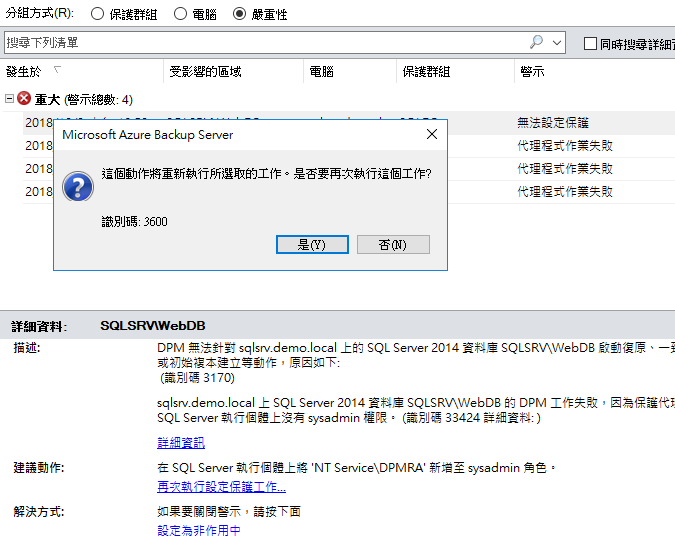Viewport: 675px width, 536px height.
Task: Click the 識別碼: 3600 text
Action: tap(135, 222)
